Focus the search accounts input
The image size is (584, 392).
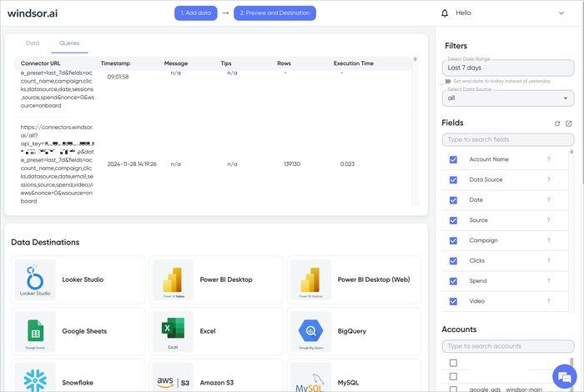[508, 346]
